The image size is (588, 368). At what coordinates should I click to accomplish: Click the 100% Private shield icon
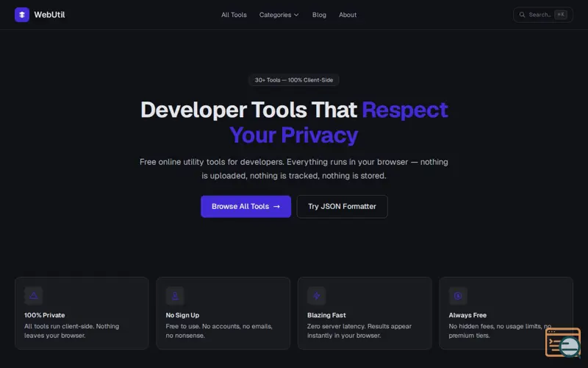(33, 296)
